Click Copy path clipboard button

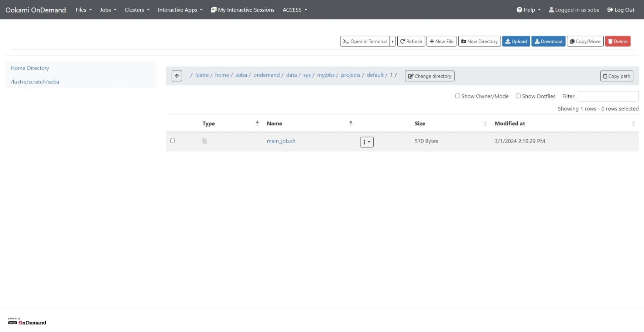[x=616, y=76]
